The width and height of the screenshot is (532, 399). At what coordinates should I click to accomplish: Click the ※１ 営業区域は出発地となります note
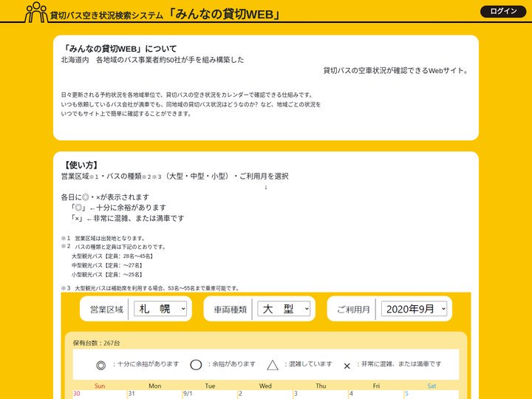click(x=103, y=238)
